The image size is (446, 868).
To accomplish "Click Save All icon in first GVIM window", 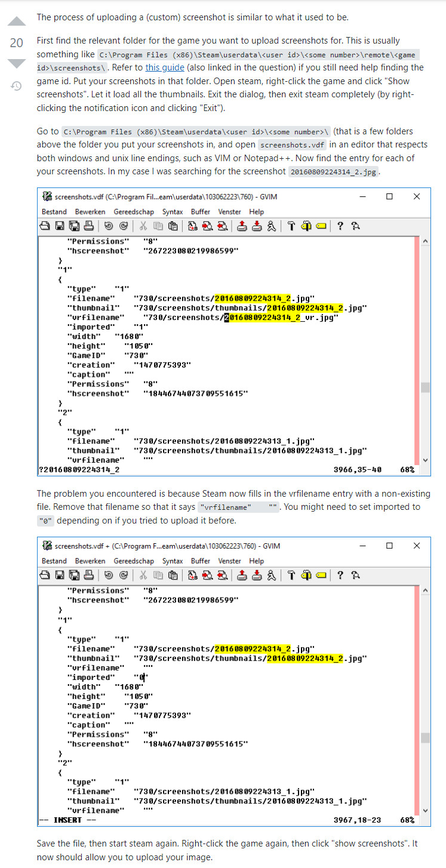I will (x=74, y=226).
